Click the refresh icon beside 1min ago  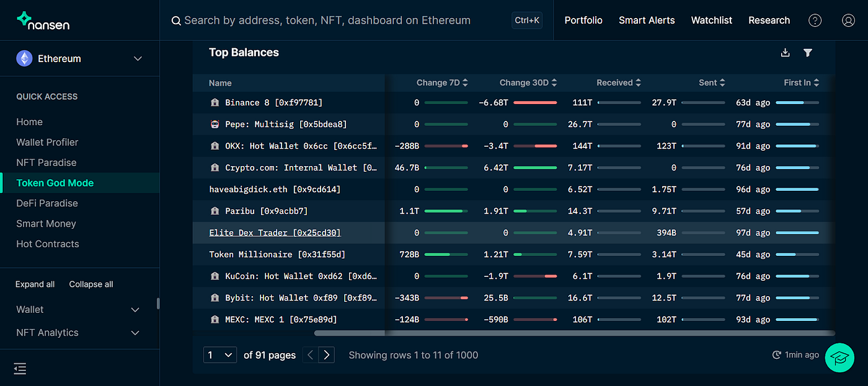click(776, 355)
